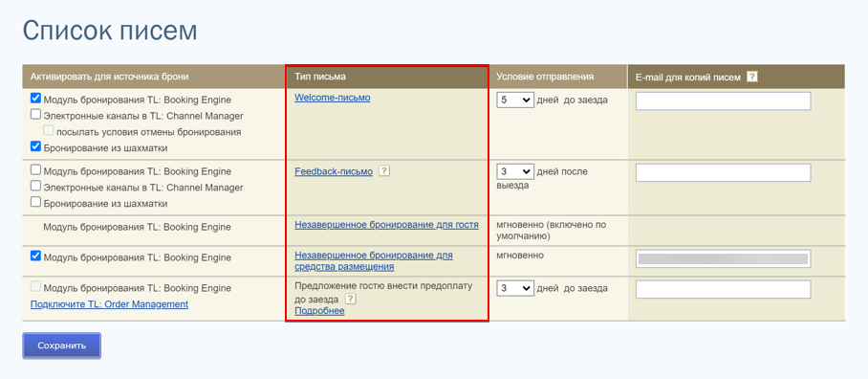Open help icon next to E-mail для копий писем
The height and width of the screenshot is (379, 868).
pos(751,77)
